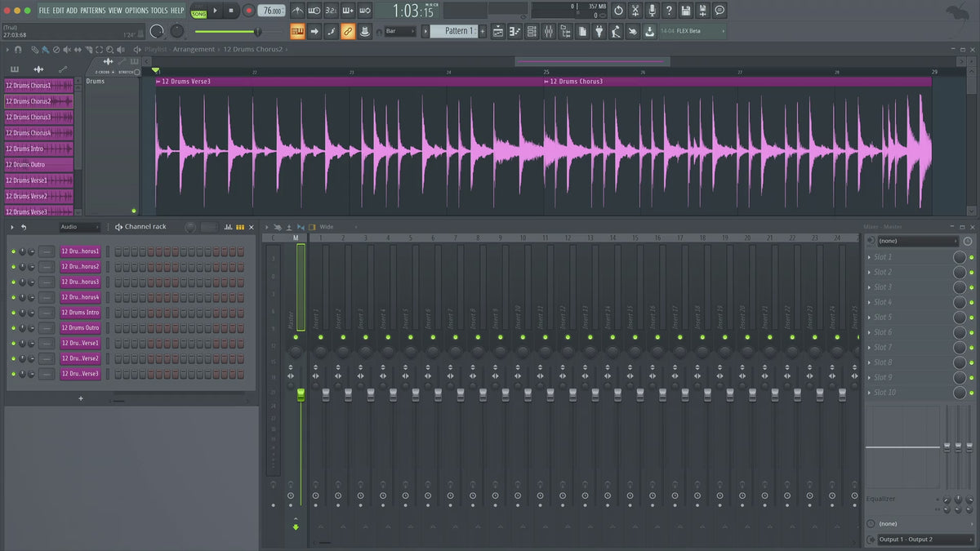Click the floppy disk save icon
980x551 pixels.
tap(685, 11)
